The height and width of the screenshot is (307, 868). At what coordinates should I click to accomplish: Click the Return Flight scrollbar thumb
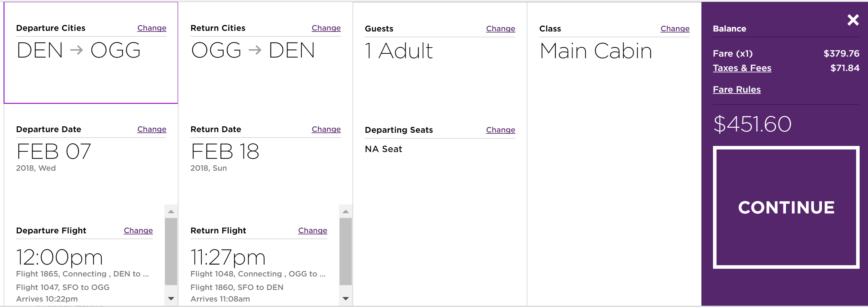345,251
